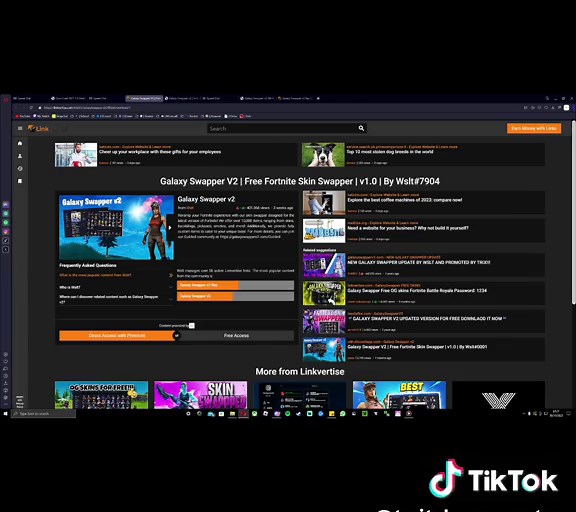576x512 pixels.
Task: Open Galaxy Swapper V2 by Wslt#0001 suggestion
Action: 424,349
